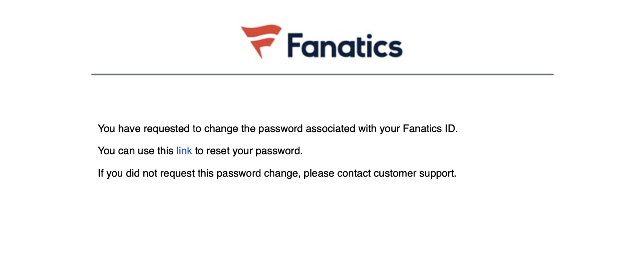Click 'password change' in the last sentence
Screen dimensions: 644x266
pos(257,173)
